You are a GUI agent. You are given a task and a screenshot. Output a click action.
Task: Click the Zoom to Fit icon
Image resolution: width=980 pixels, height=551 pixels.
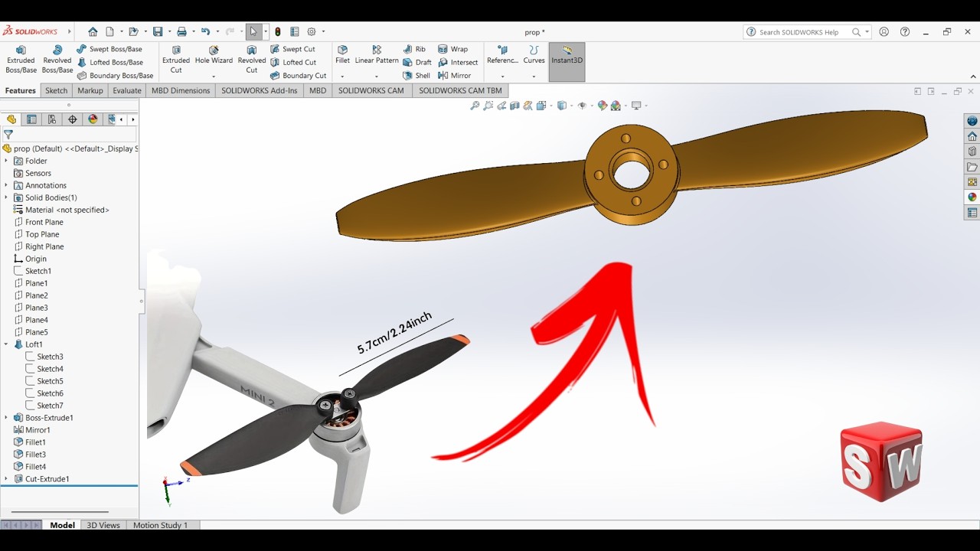click(475, 106)
